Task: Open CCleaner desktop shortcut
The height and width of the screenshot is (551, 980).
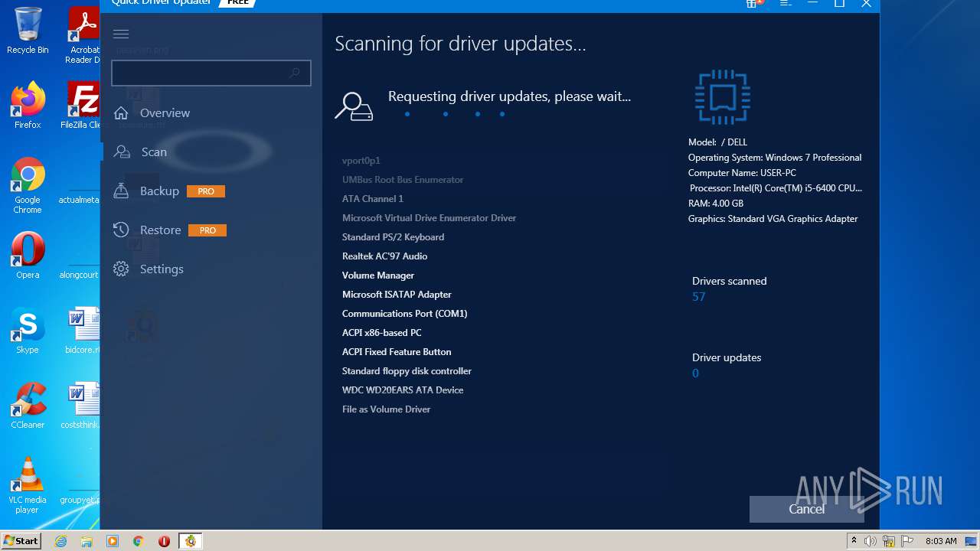Action: click(x=28, y=406)
